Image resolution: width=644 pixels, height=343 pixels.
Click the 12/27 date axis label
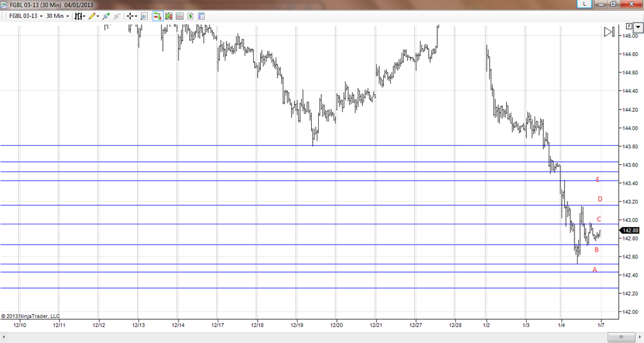click(x=415, y=325)
